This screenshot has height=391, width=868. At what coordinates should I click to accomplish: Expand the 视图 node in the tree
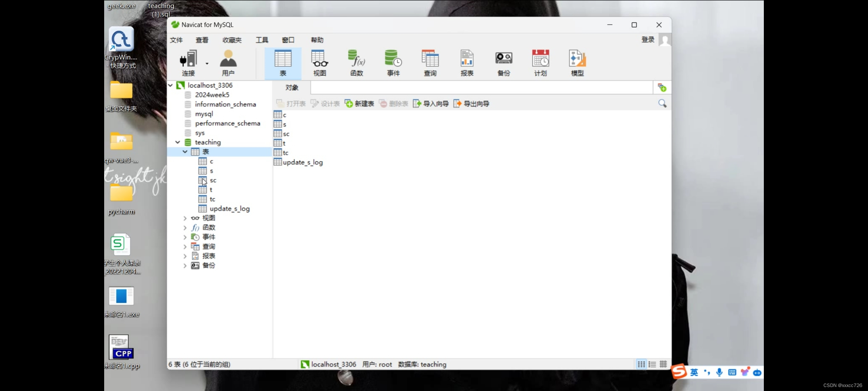pos(184,218)
